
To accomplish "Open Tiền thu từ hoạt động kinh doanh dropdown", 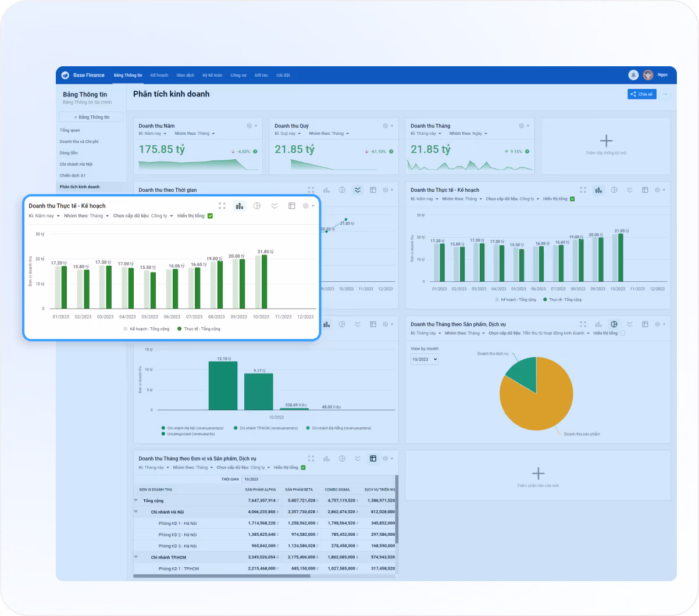I will pyautogui.click(x=539, y=333).
